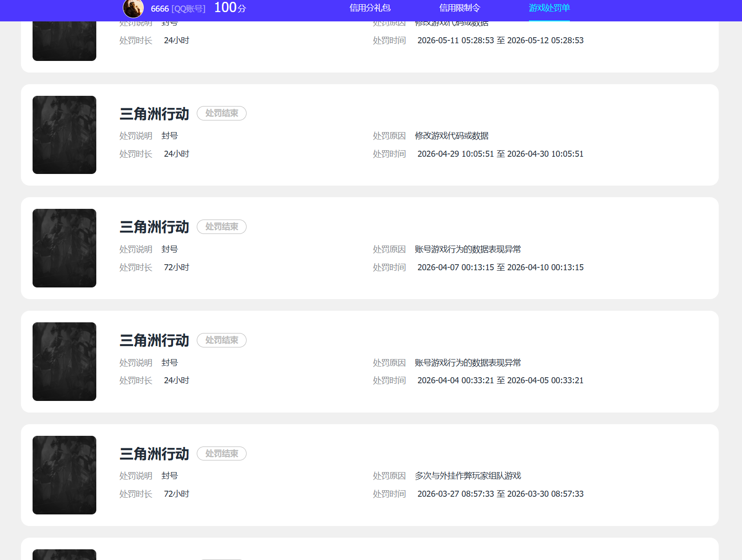Open game thumbnail for the 2026-05-11 penalty
This screenshot has width=742, height=560.
pos(64,41)
